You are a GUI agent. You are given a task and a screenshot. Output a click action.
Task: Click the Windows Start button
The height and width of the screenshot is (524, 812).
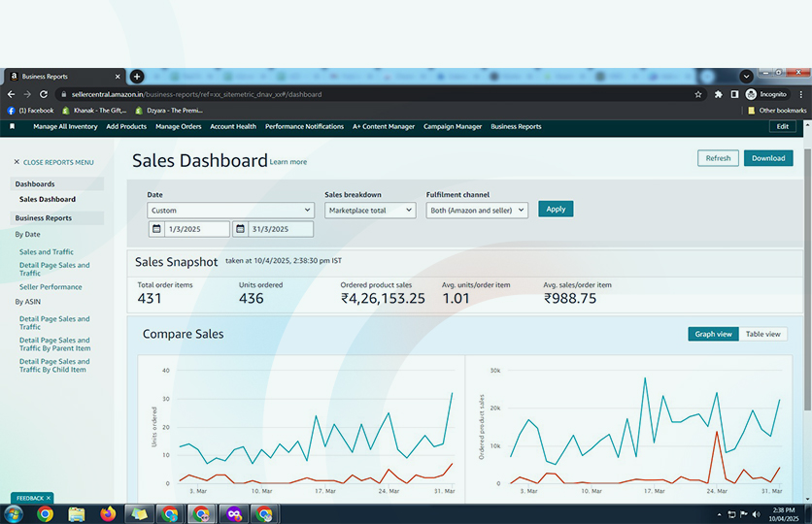tap(14, 514)
